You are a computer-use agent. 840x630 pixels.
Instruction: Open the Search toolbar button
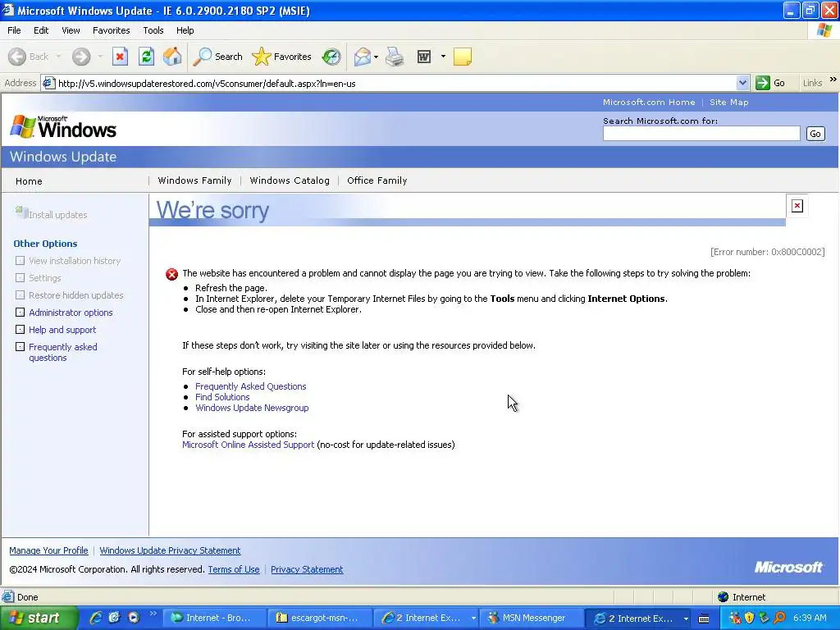pyautogui.click(x=217, y=57)
